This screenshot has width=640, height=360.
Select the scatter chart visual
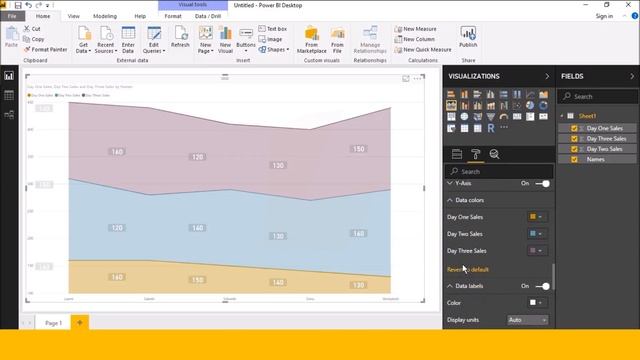click(517, 106)
